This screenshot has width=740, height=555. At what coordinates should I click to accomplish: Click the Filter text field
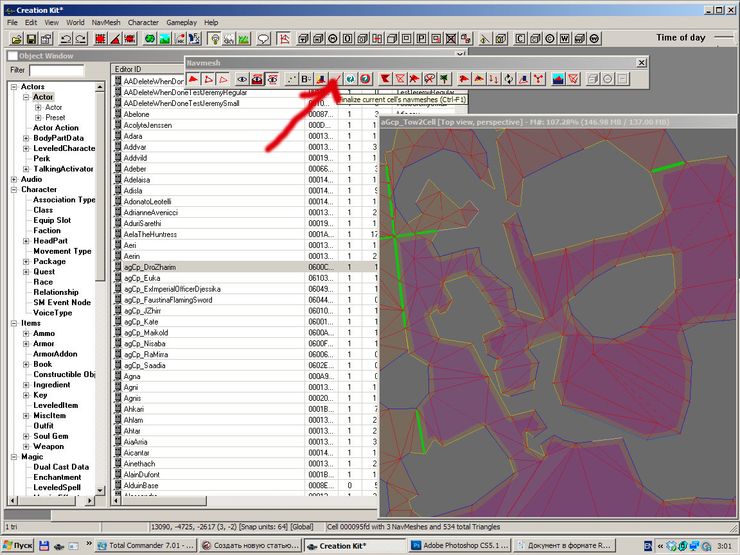coord(57,71)
